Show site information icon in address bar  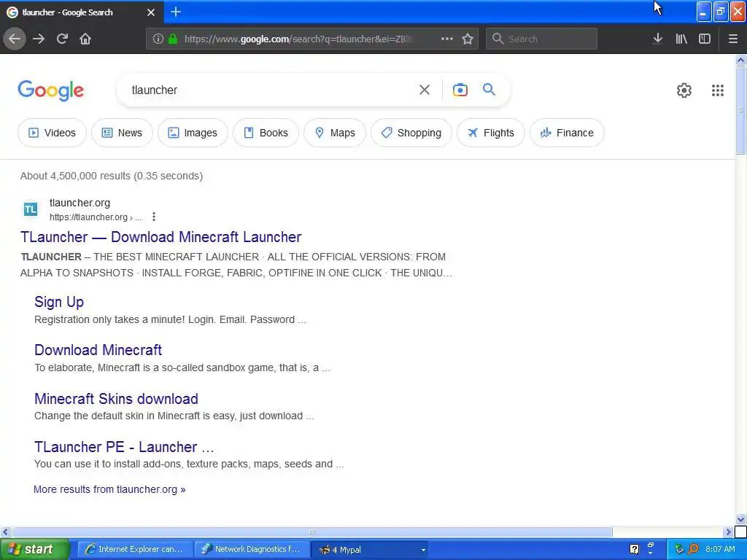(x=158, y=39)
